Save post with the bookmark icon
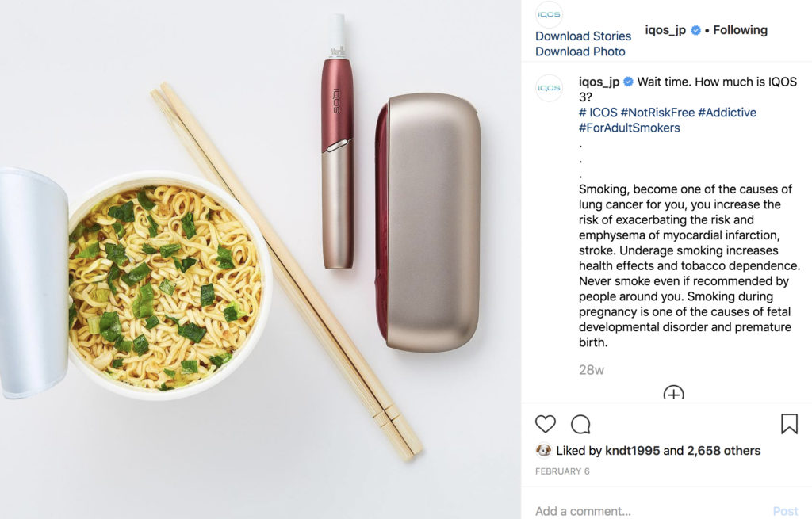Screen dimensions: 812x519 pos(789,424)
